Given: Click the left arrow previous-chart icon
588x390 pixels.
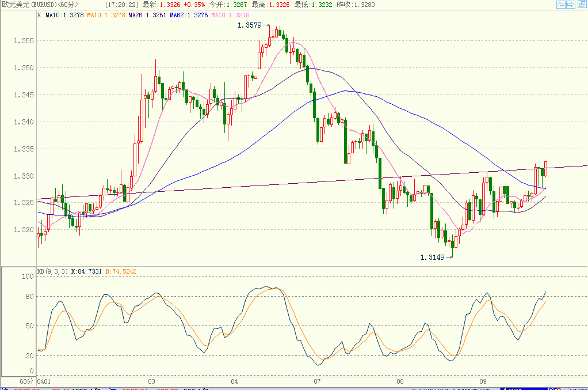Looking at the screenshot, I should coord(560,5).
